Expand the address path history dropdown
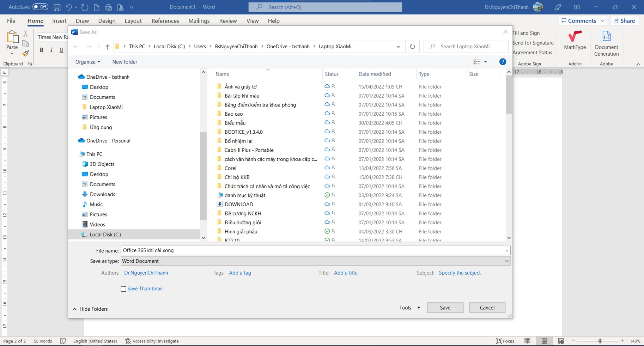644x346 pixels. click(x=398, y=47)
